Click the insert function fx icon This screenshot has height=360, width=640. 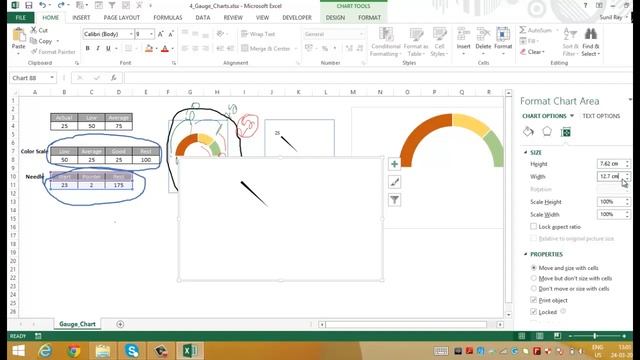coord(113,78)
